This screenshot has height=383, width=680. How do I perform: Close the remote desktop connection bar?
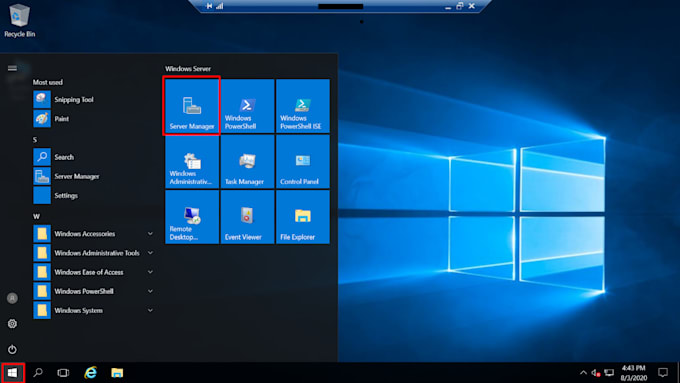tap(472, 6)
